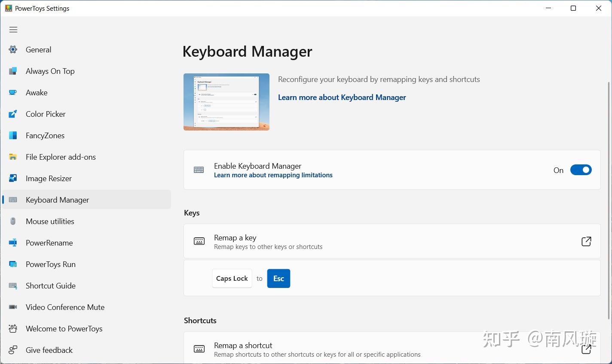Turn off Enable Keyboard Manager toggle
The image size is (612, 364).
coord(581,170)
